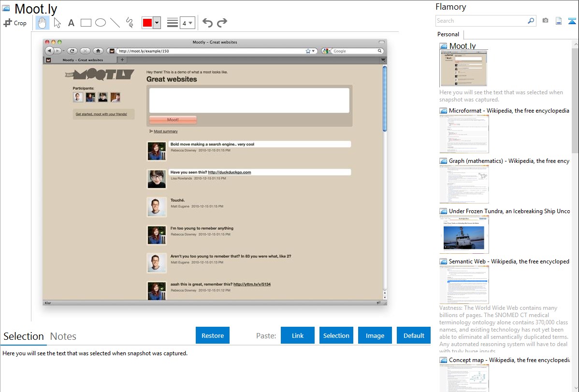Click the browser reload button in snapshot
The image size is (579, 392).
72,51
